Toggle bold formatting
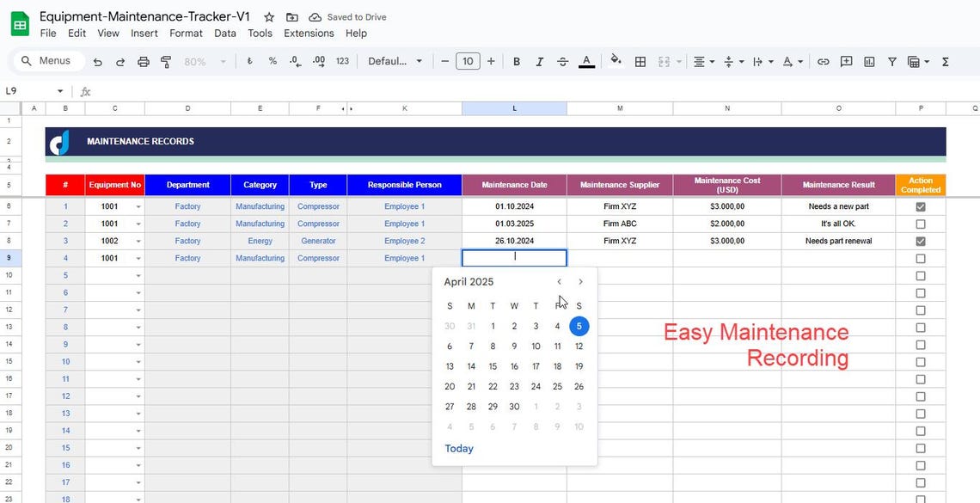This screenshot has height=503, width=980. tap(517, 61)
